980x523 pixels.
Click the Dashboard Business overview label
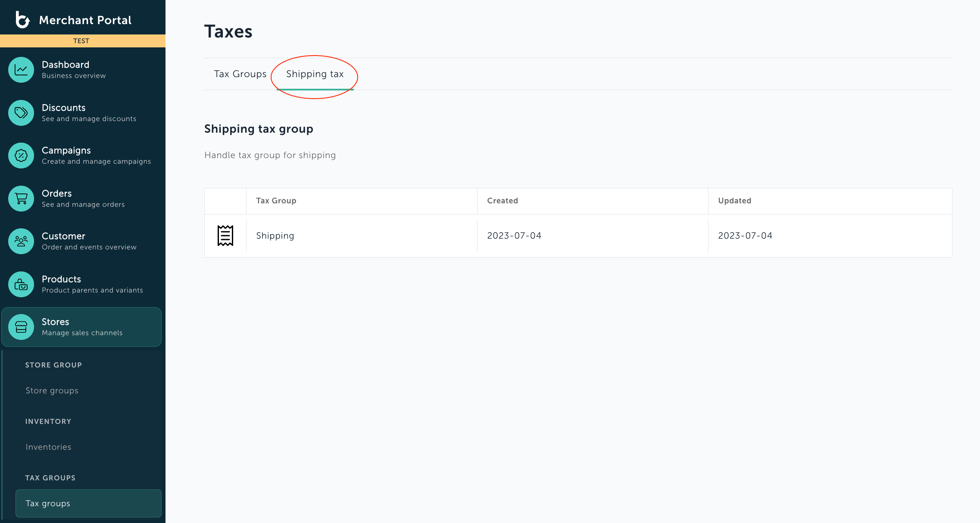coord(74,70)
